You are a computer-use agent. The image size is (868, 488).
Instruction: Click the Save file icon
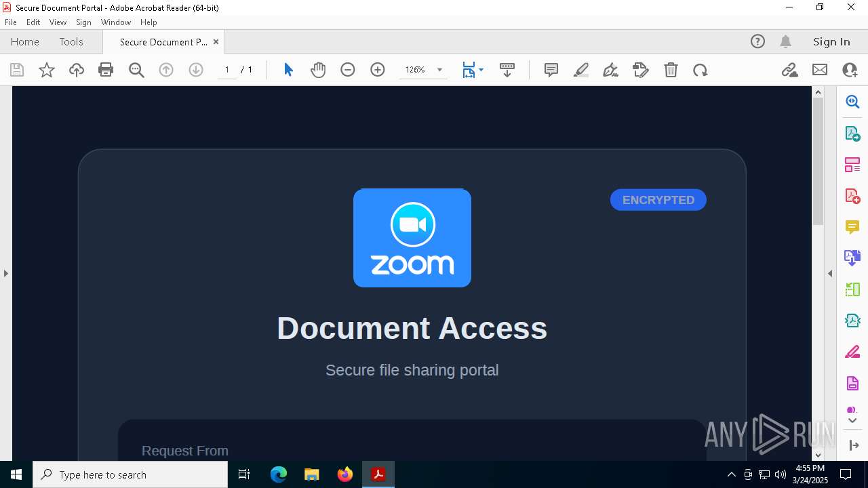[x=17, y=70]
